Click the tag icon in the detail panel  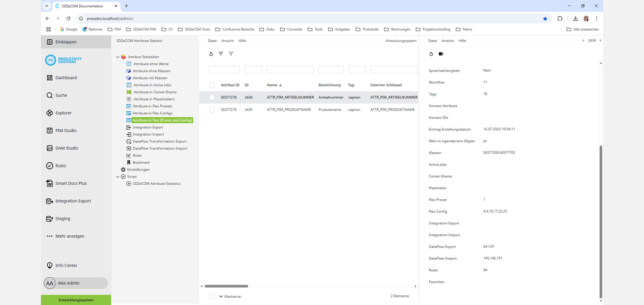[x=441, y=54]
